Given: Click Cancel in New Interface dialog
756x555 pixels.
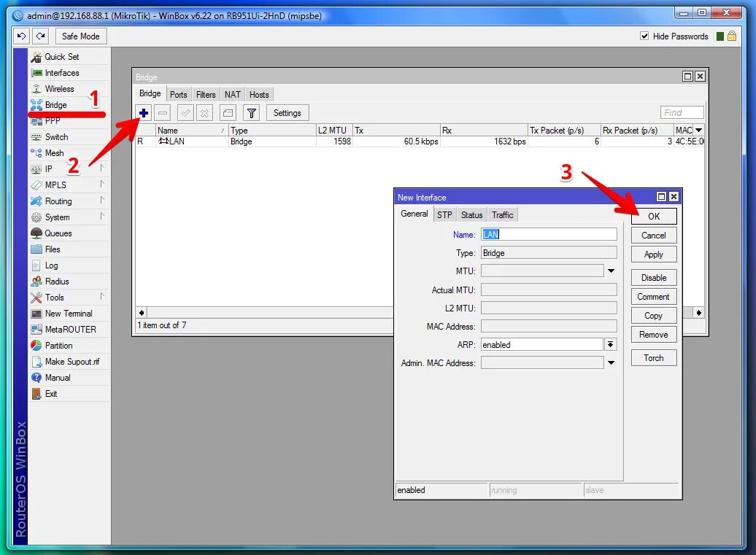Looking at the screenshot, I should [654, 236].
